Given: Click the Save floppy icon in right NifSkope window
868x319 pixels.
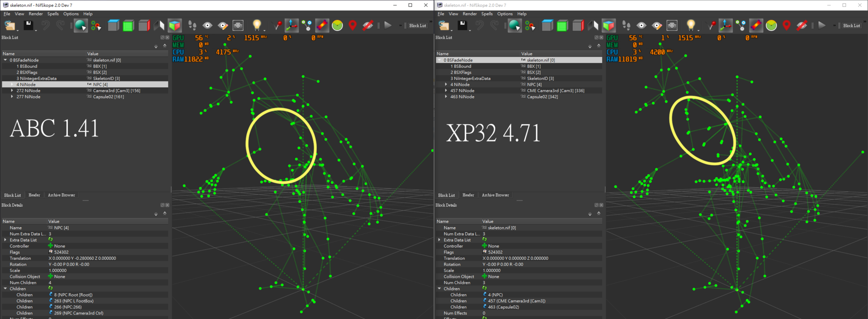Looking at the screenshot, I should click(x=462, y=26).
